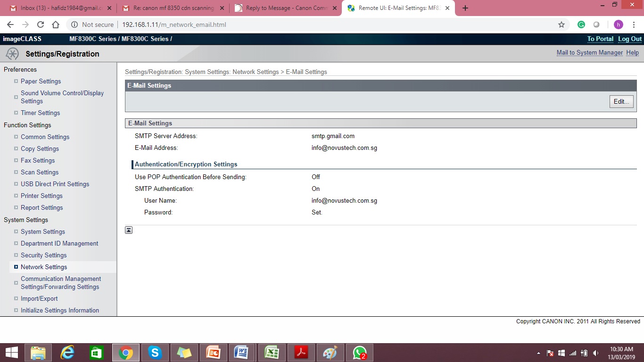644x362 pixels.
Task: Reload the current page
Action: pos(41,25)
